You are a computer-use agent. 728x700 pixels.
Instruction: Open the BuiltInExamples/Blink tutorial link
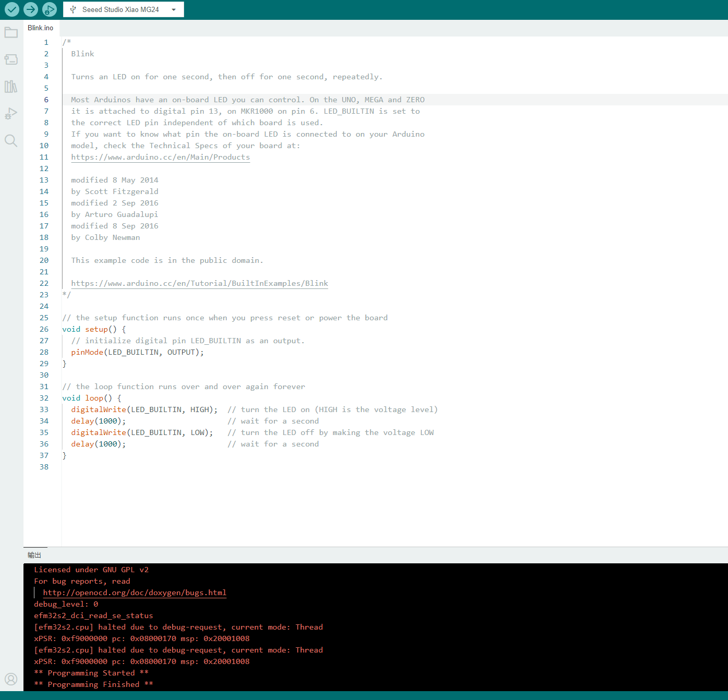(x=200, y=283)
